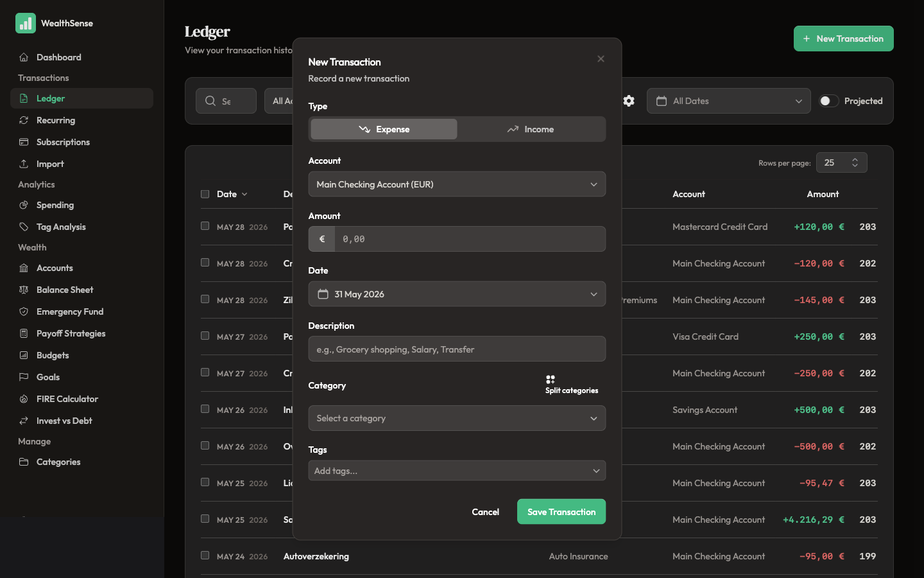Screen dimensions: 924x578
Task: Click the +4.216,29 € amount
Action: point(814,520)
